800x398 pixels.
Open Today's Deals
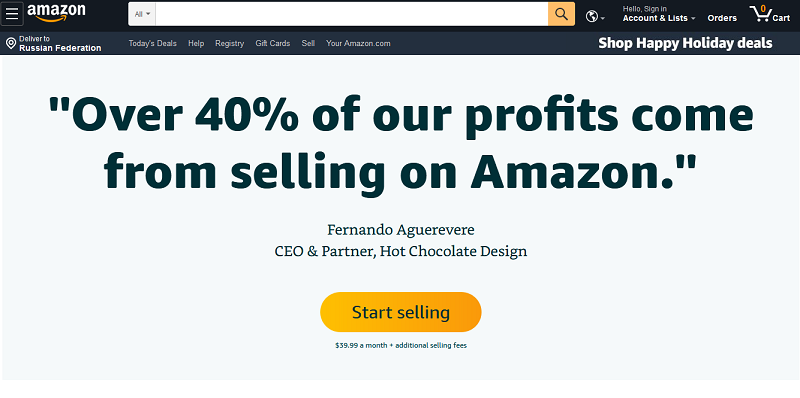coord(153,43)
